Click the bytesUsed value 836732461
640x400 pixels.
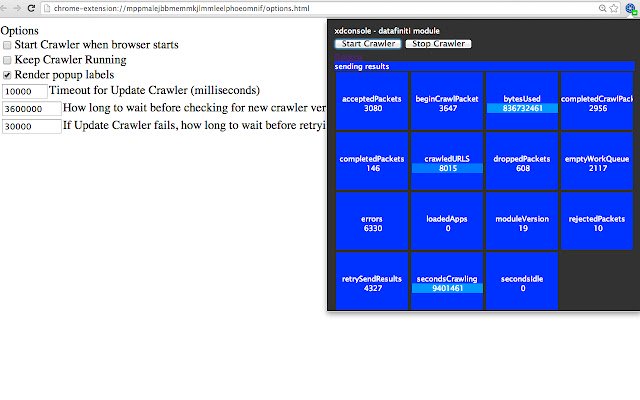[522, 108]
